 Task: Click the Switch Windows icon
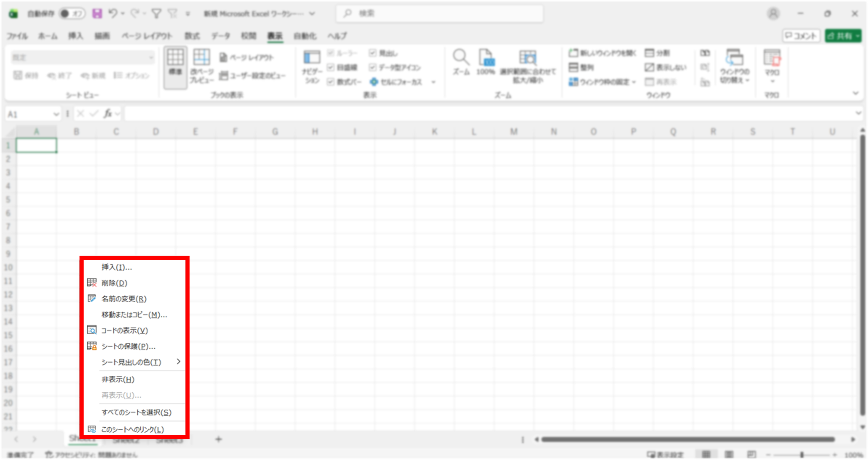(x=734, y=58)
